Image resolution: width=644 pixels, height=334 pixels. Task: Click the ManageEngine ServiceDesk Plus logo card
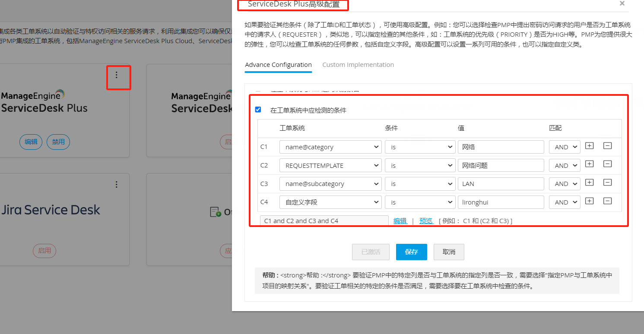click(44, 102)
